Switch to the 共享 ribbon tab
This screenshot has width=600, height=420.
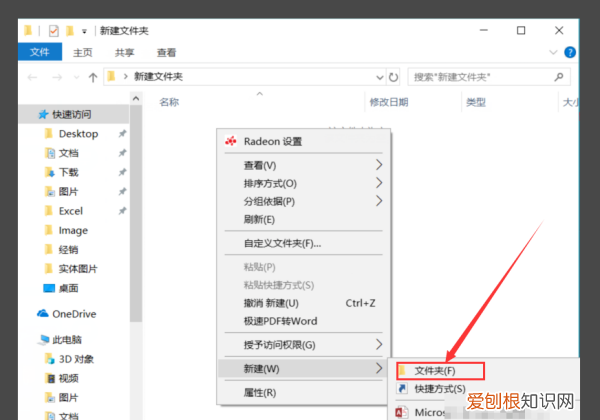[124, 52]
